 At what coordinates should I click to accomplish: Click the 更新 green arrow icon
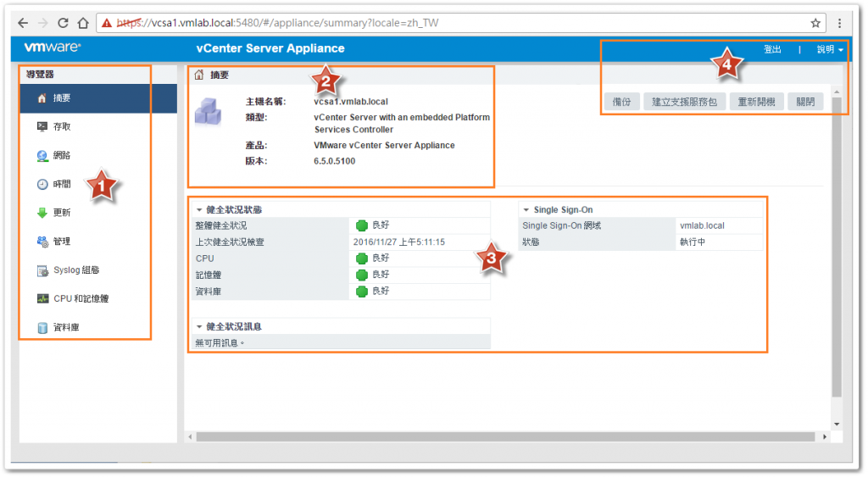coord(42,213)
